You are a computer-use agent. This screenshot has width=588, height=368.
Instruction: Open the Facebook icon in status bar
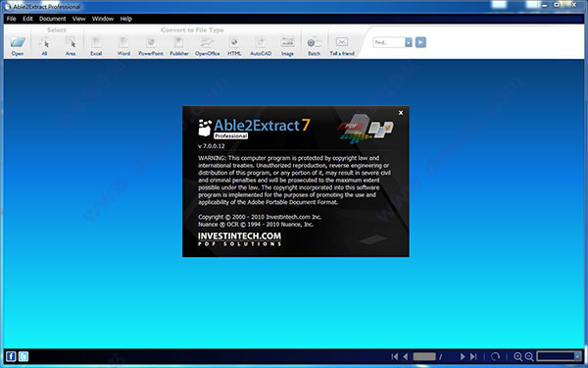click(11, 356)
